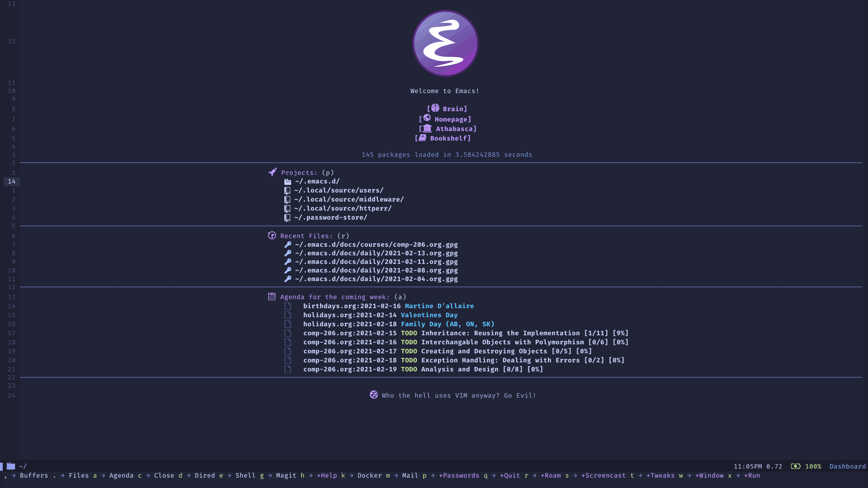Open the Athabasca project icon

(427, 127)
